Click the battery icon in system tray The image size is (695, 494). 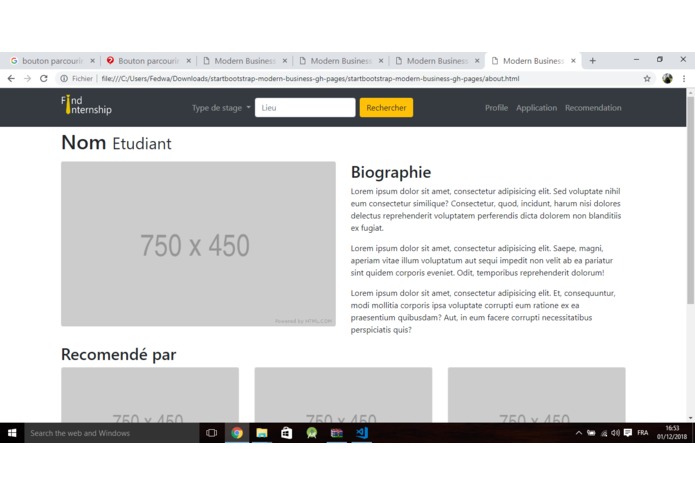(x=591, y=433)
